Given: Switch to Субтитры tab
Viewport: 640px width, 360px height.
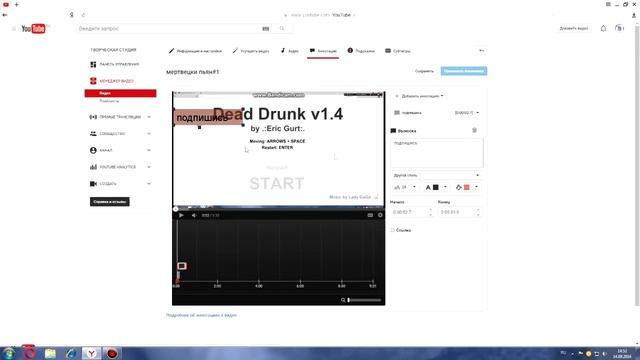Looking at the screenshot, I should click(x=398, y=51).
